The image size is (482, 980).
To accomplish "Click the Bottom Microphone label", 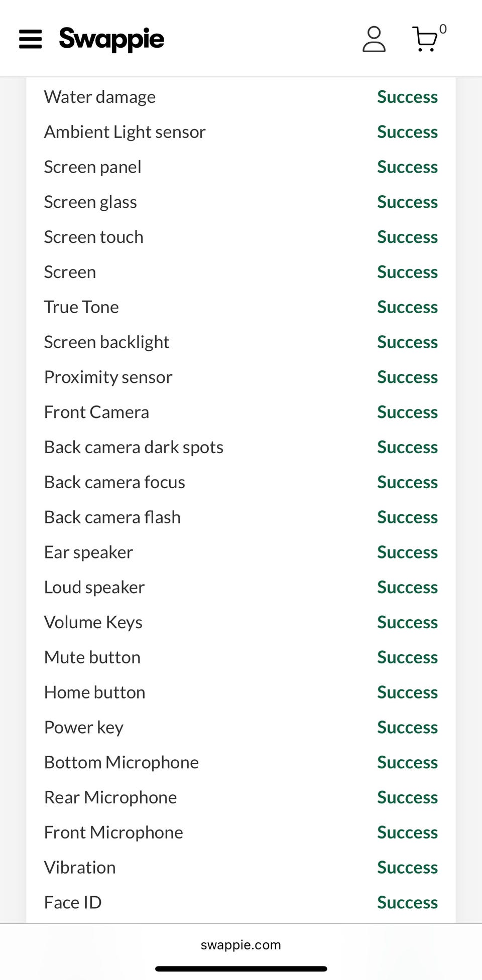I will [122, 763].
